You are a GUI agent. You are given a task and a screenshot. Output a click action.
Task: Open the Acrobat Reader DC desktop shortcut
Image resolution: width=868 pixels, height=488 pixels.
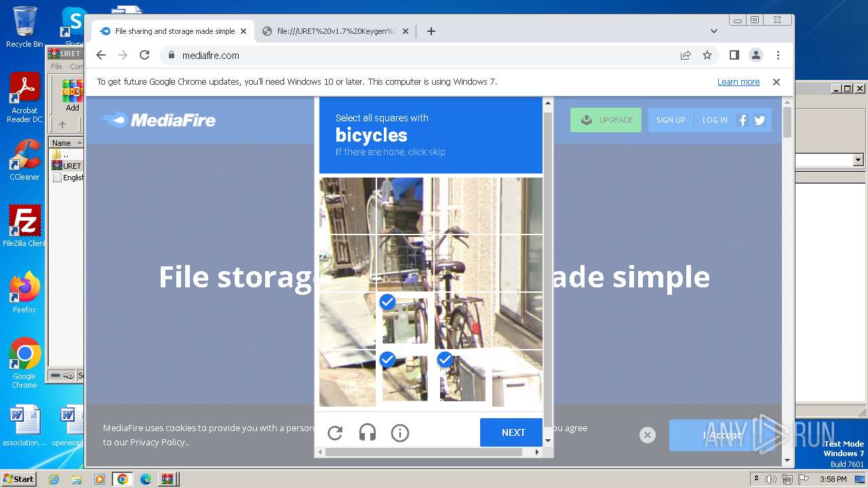point(24,98)
